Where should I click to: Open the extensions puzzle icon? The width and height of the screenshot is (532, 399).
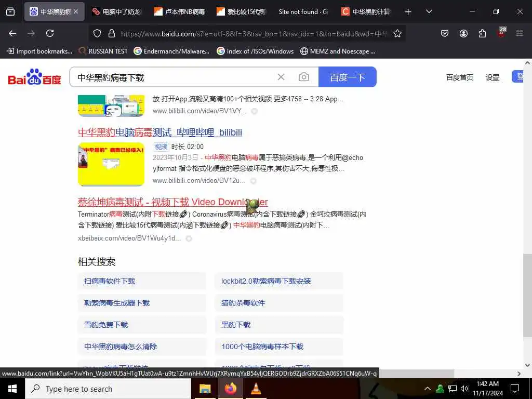(x=482, y=33)
